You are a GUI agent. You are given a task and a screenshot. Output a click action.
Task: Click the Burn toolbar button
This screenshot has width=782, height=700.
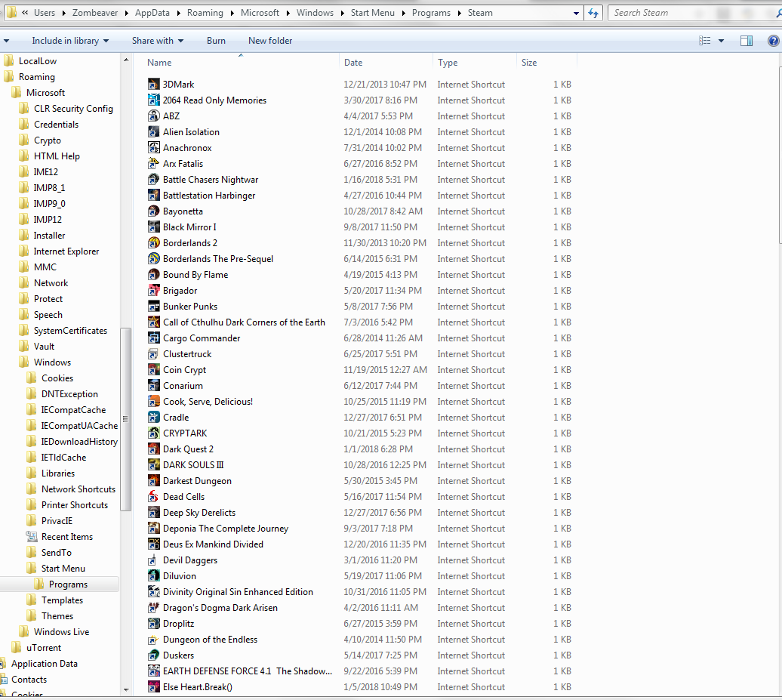[216, 41]
